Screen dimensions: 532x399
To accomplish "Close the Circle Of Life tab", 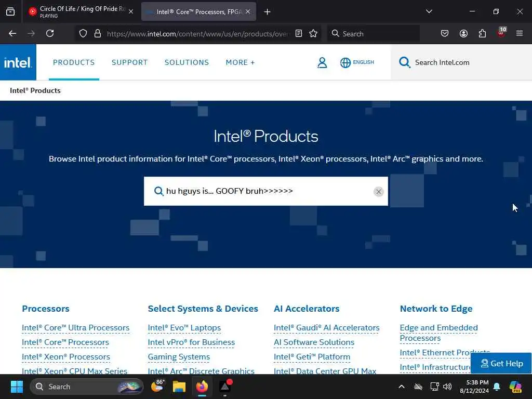I will pos(131,11).
